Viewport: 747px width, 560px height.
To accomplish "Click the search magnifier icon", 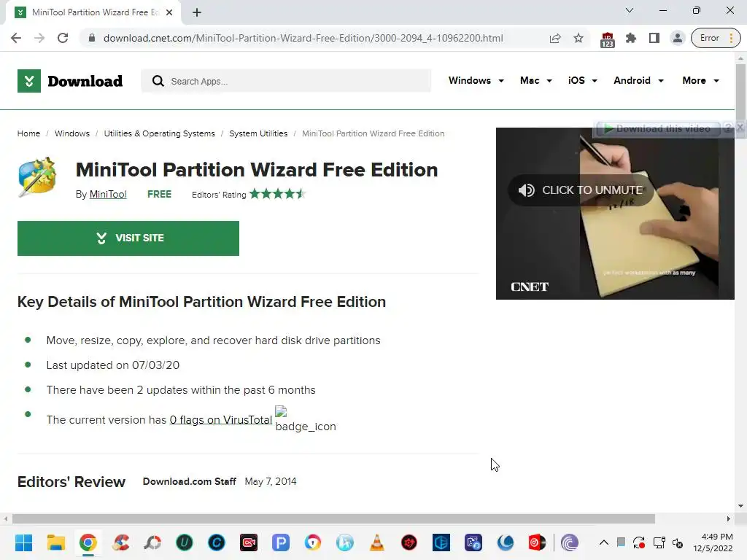I will tap(158, 81).
